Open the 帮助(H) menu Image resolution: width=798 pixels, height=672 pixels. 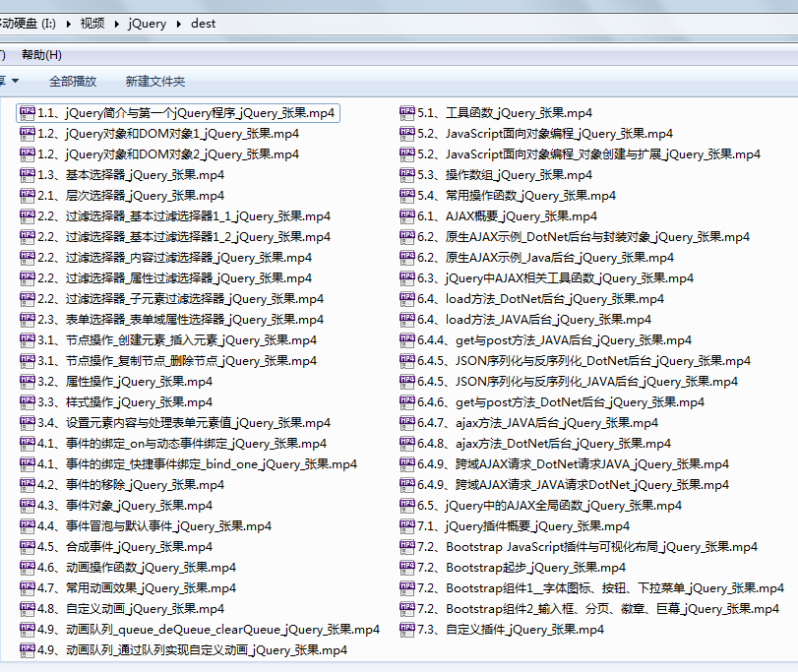tap(41, 55)
